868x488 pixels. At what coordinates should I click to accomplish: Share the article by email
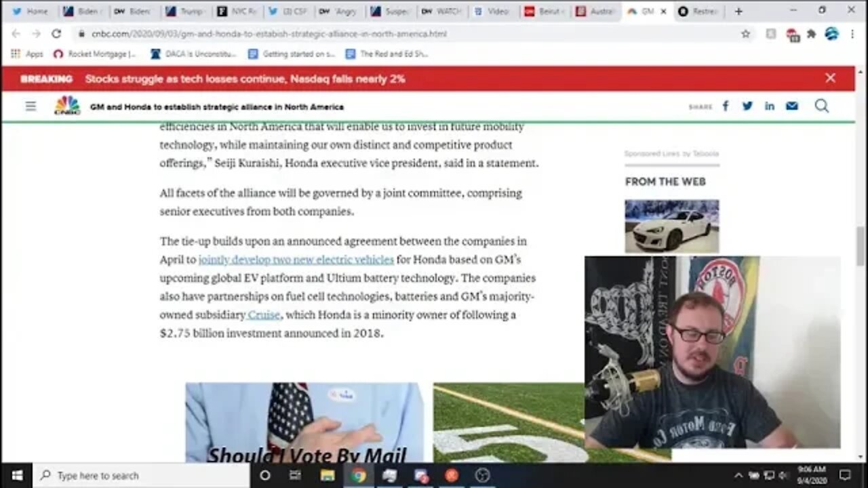[x=792, y=106]
